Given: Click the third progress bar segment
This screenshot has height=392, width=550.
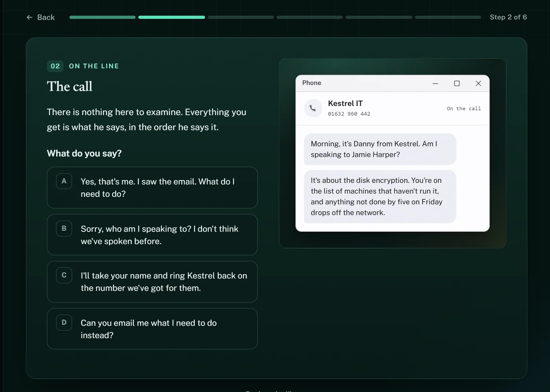Looking at the screenshot, I should click(x=241, y=17).
